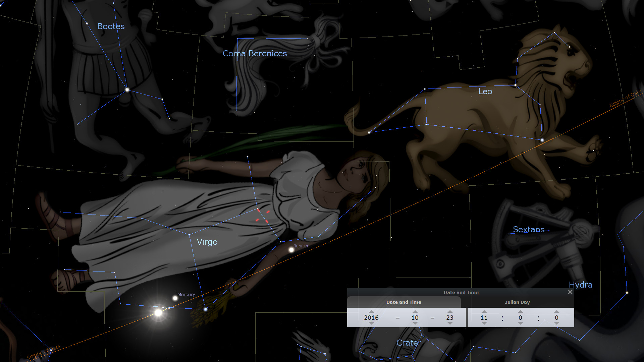Click the day field showing 23
The image size is (644, 362).
pyautogui.click(x=450, y=317)
